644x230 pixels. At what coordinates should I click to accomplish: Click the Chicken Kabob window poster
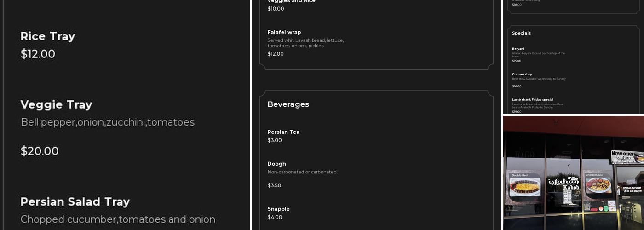point(598,183)
